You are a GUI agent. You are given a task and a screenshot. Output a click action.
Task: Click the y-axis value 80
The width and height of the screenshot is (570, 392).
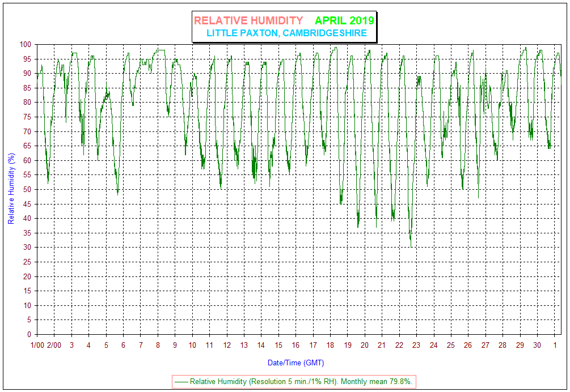coord(28,103)
